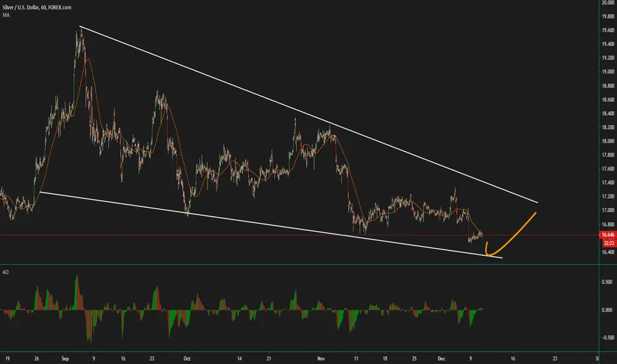Click the 14 date label on time axis
The width and height of the screenshot is (617, 364).
point(239,359)
